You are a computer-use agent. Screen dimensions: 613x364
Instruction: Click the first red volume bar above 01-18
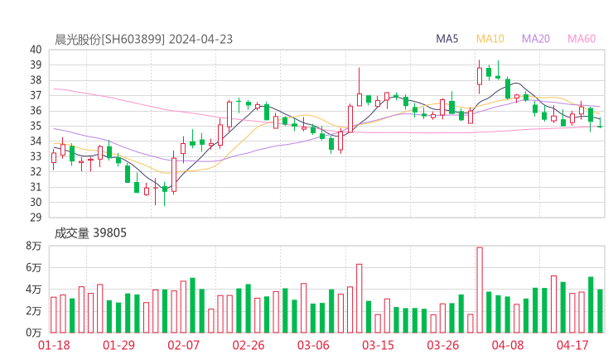point(54,315)
